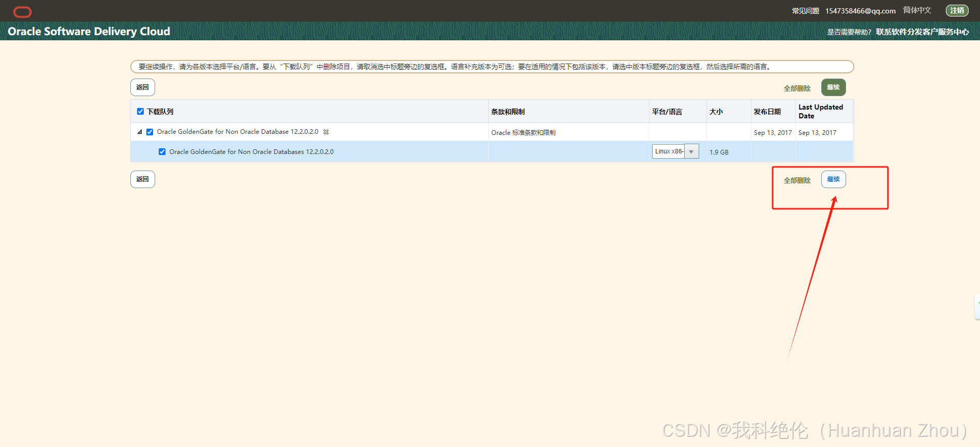980x447 pixels.
Task: Click the Oracle 标准条款和限制 terms link
Action: point(523,133)
